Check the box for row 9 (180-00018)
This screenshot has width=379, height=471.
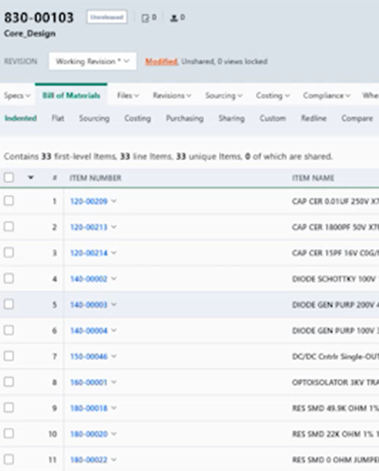[9, 408]
